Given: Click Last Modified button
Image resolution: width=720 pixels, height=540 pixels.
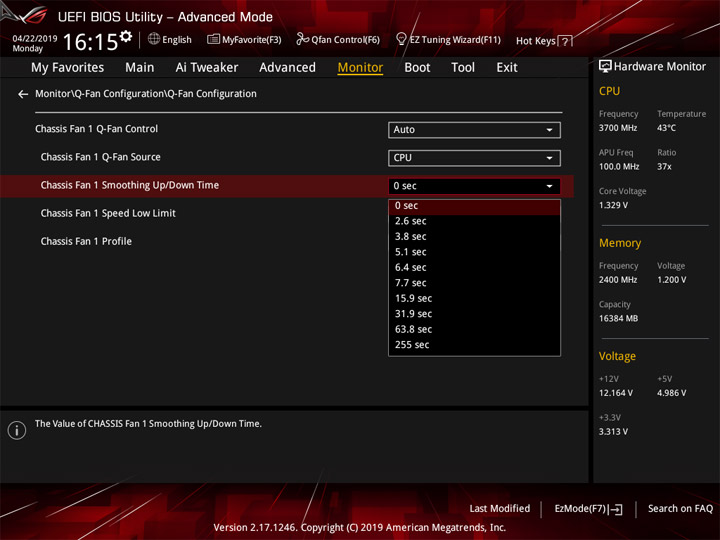Looking at the screenshot, I should point(500,509).
